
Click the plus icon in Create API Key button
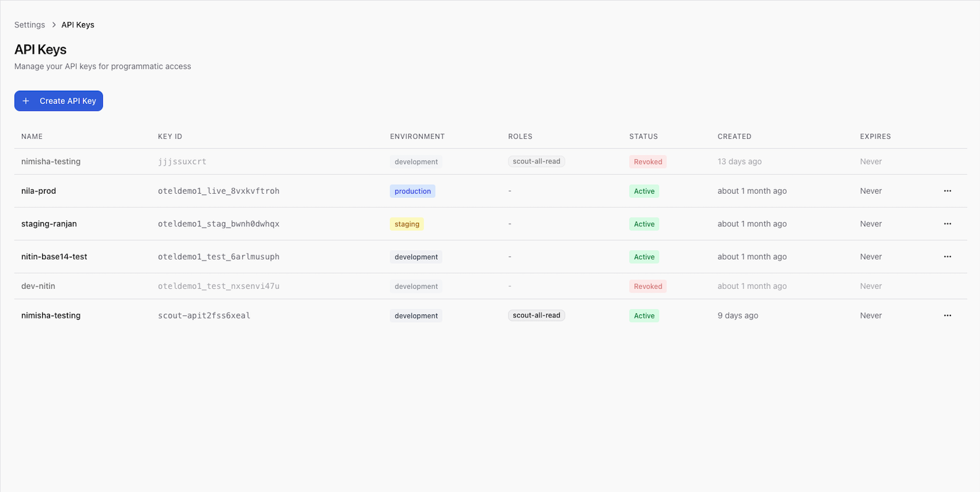point(26,101)
